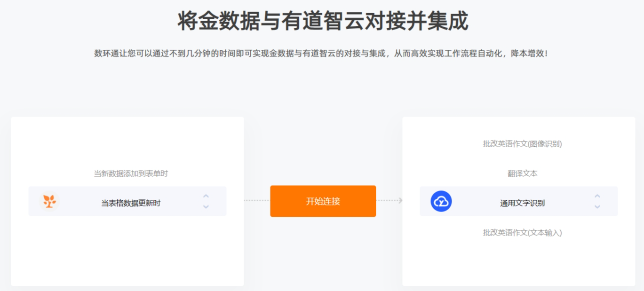
Task: Pick the 翻译文本 action option
Action: [x=522, y=173]
